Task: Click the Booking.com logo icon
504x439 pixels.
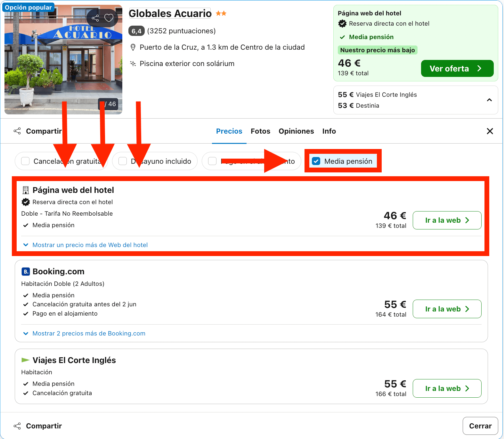Action: pyautogui.click(x=26, y=271)
